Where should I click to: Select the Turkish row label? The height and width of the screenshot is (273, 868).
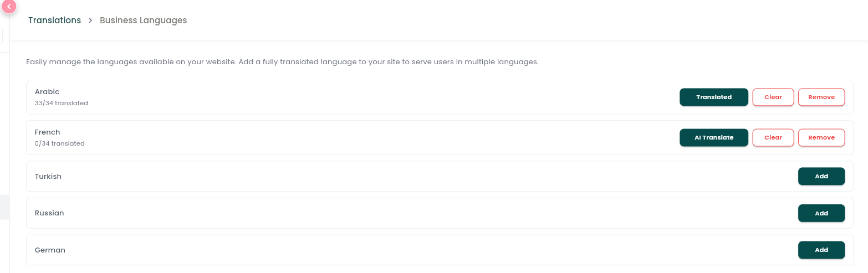[48, 176]
